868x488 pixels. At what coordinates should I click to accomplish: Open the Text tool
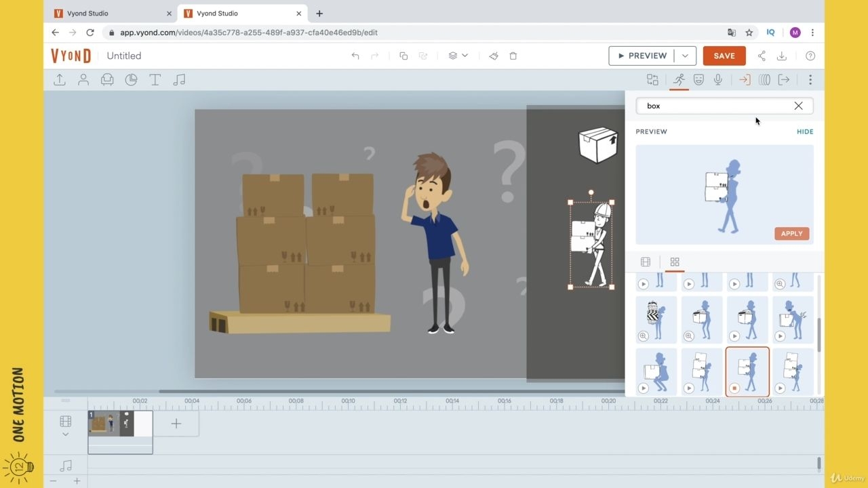pos(155,80)
